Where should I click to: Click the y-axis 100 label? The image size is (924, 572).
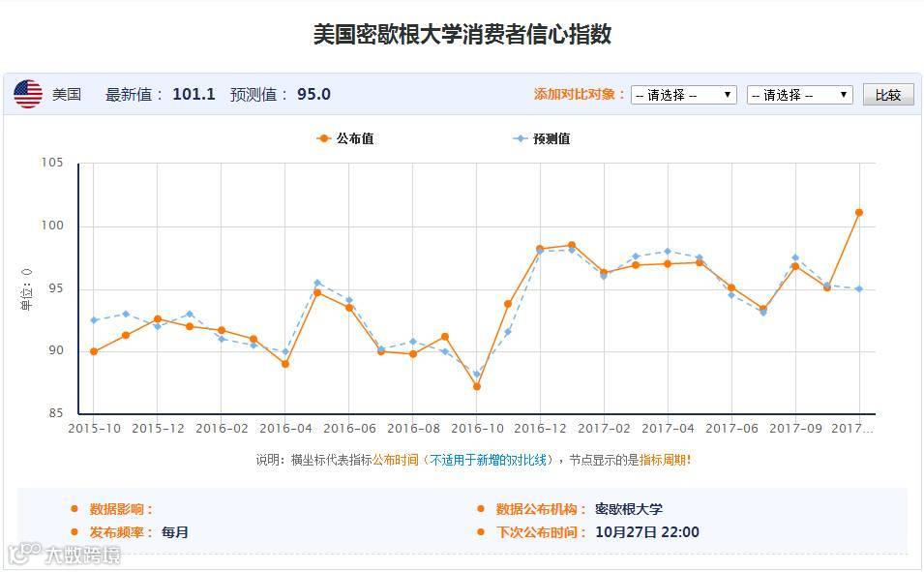tap(52, 226)
